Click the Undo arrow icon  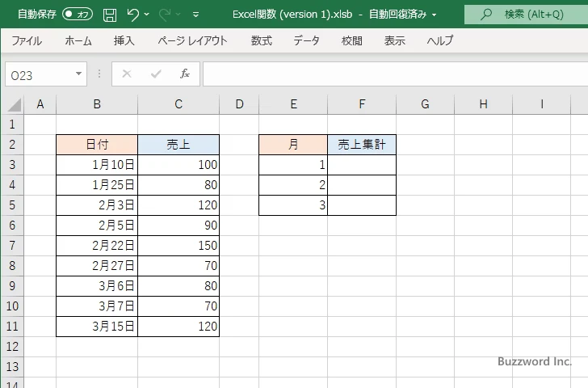coord(132,15)
